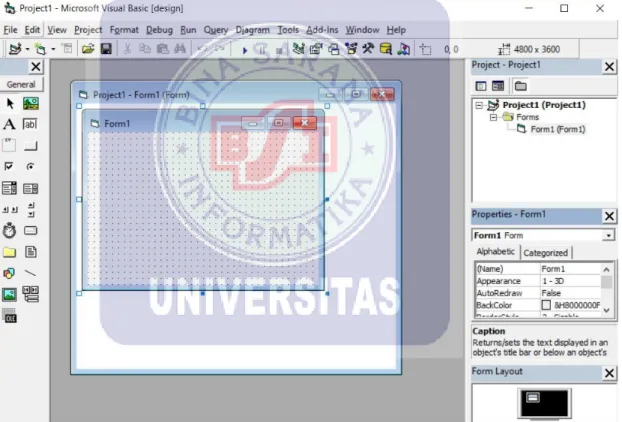The image size is (622, 422).
Task: Open the View menu
Action: tap(57, 30)
